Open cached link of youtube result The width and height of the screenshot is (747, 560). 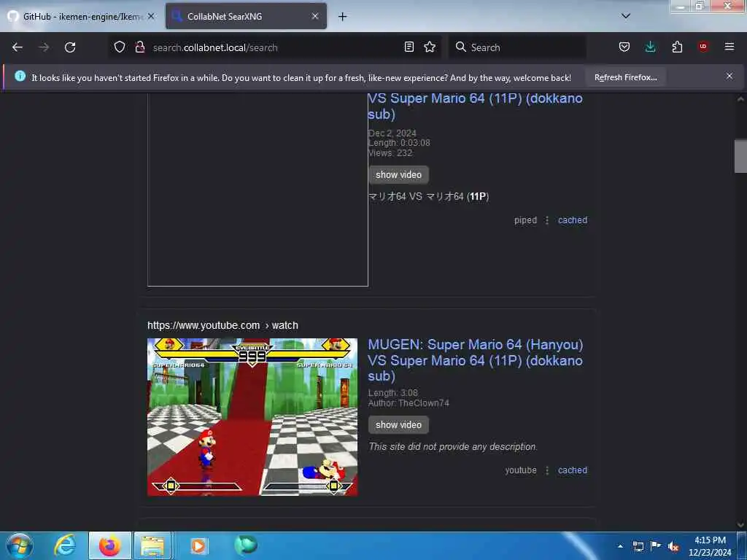(x=573, y=470)
